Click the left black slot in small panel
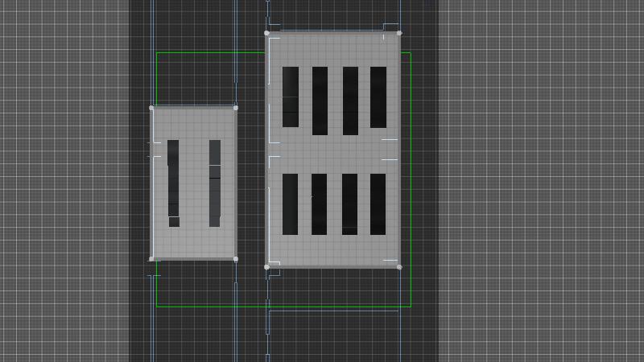Viewport: 644px width, 362px height. click(x=173, y=183)
